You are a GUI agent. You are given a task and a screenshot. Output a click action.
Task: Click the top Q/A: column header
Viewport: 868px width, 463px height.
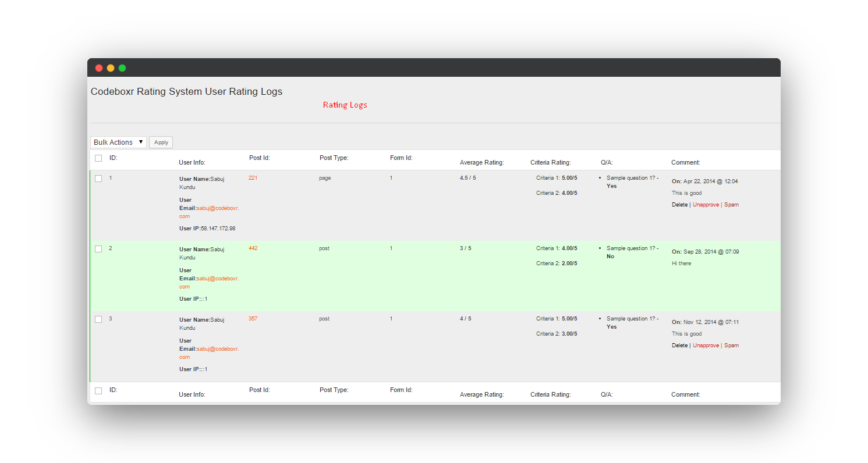[x=607, y=162]
